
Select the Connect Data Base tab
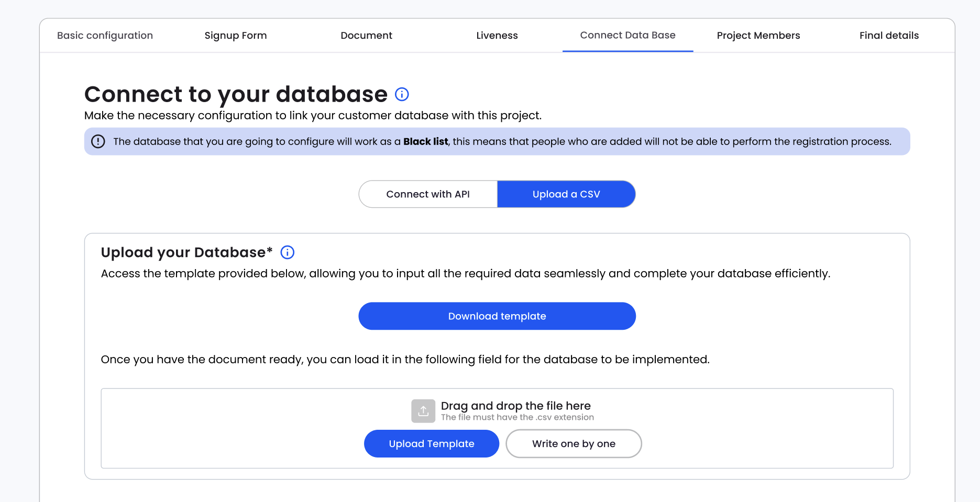click(627, 36)
